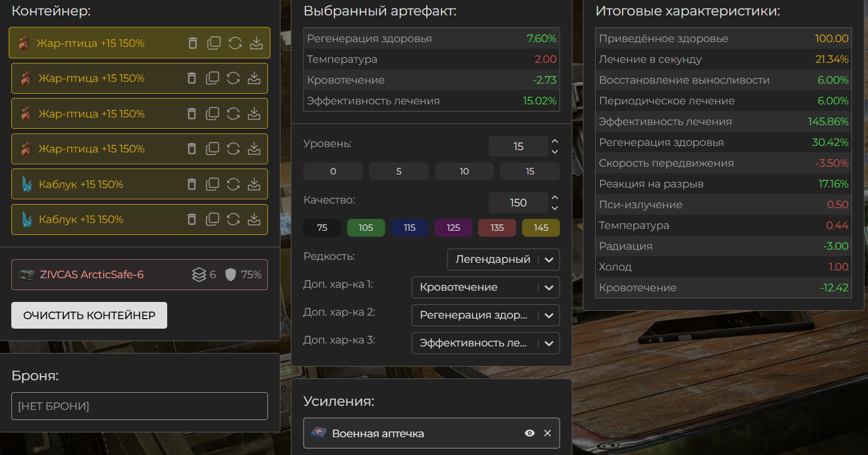Click the Военная аптечка medkit icon
Viewport: 868px width, 455px height.
[x=318, y=433]
